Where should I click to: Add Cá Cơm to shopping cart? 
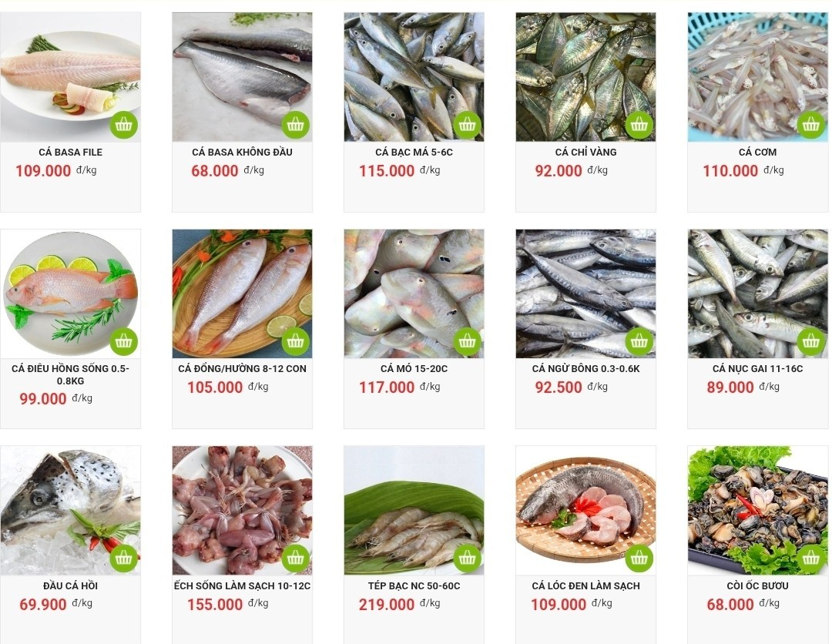[810, 125]
